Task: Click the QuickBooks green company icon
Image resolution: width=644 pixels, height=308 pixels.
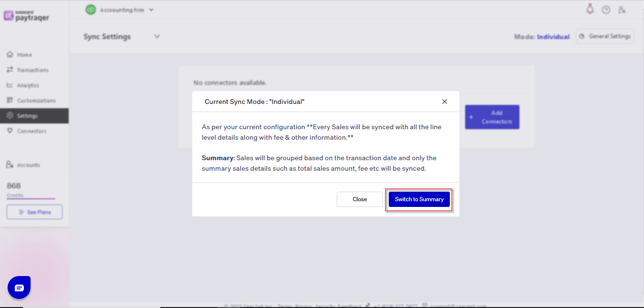Action: (x=91, y=10)
